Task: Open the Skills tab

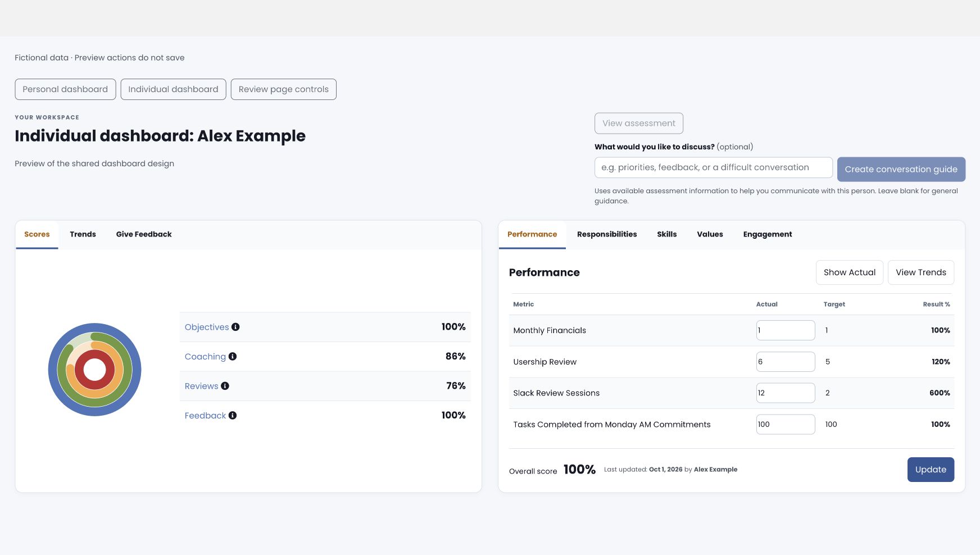Action: [667, 234]
